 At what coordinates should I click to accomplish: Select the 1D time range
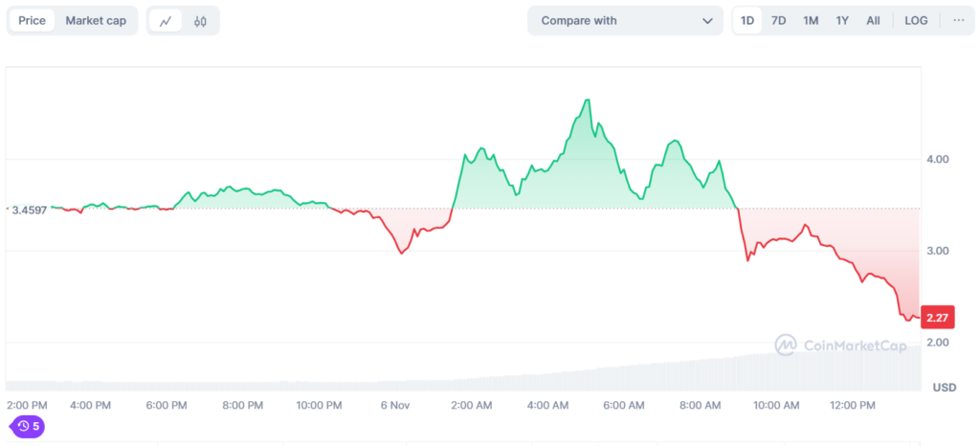[x=747, y=21]
